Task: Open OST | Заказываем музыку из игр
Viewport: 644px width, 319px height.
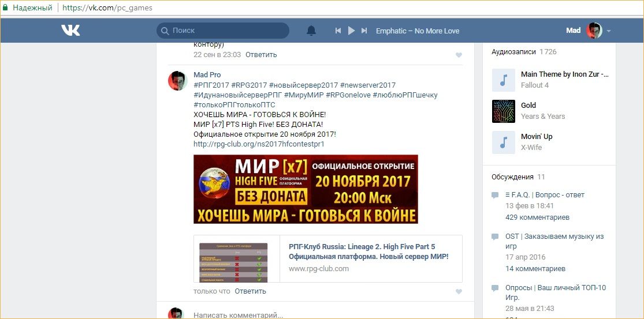Action: click(x=554, y=242)
